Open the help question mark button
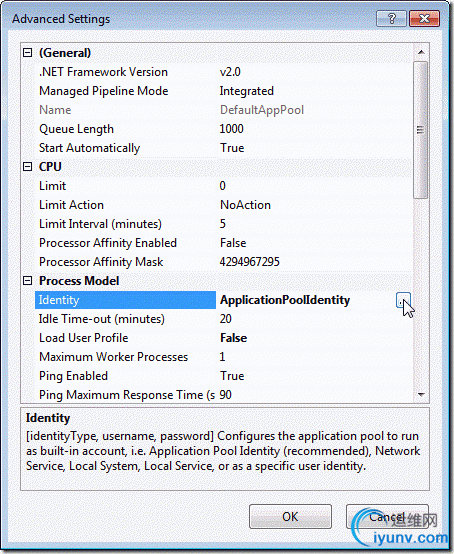This screenshot has height=554, width=454. 391,18
